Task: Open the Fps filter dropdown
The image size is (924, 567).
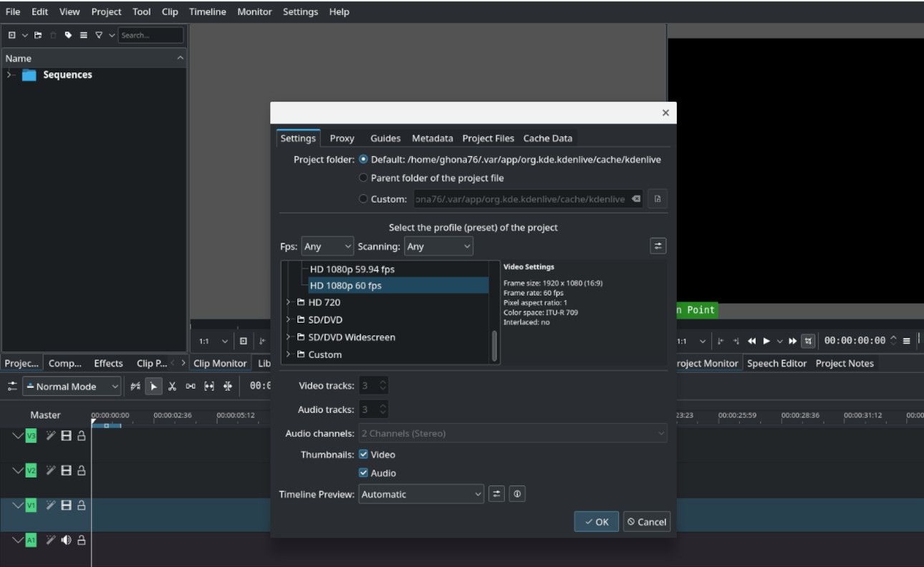Action: tap(327, 246)
